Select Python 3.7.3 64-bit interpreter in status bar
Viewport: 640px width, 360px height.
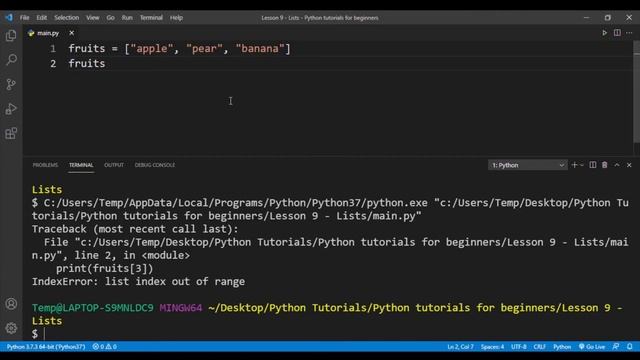(x=46, y=347)
